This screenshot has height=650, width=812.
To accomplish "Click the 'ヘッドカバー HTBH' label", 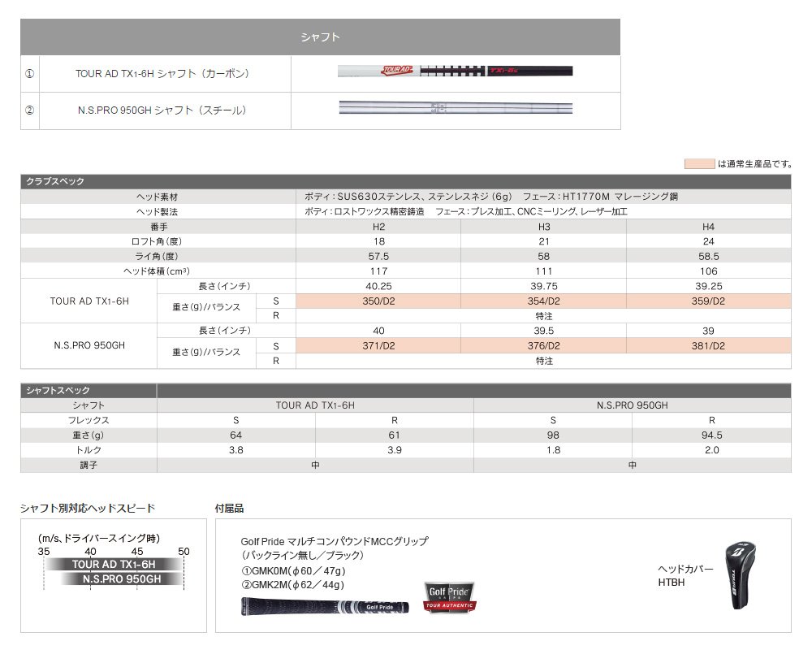I will (685, 575).
